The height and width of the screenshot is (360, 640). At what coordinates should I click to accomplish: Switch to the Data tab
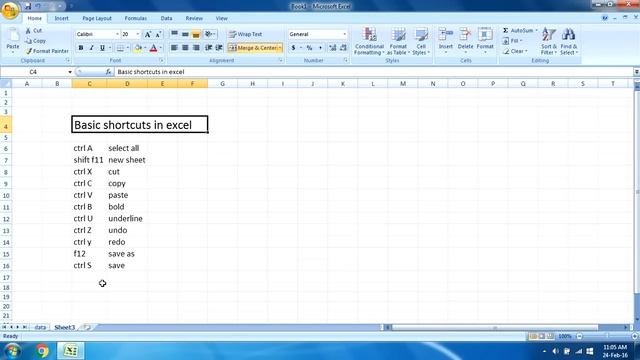point(166,18)
